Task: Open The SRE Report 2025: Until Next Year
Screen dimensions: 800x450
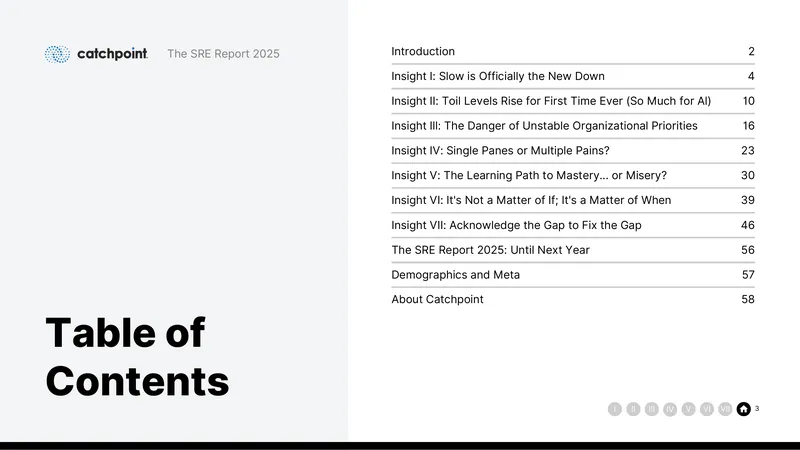Action: (x=573, y=250)
